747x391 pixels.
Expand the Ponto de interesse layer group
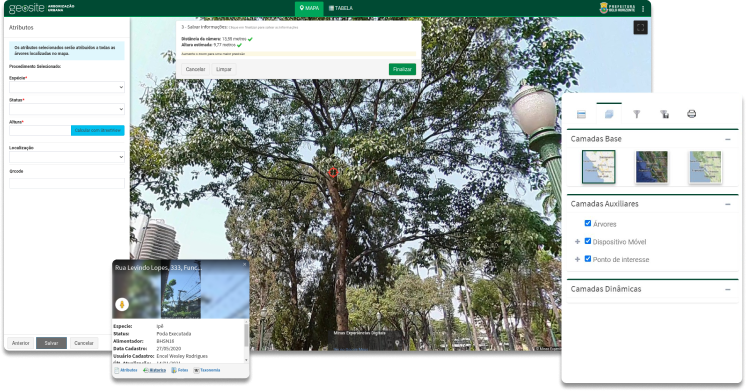click(577, 259)
